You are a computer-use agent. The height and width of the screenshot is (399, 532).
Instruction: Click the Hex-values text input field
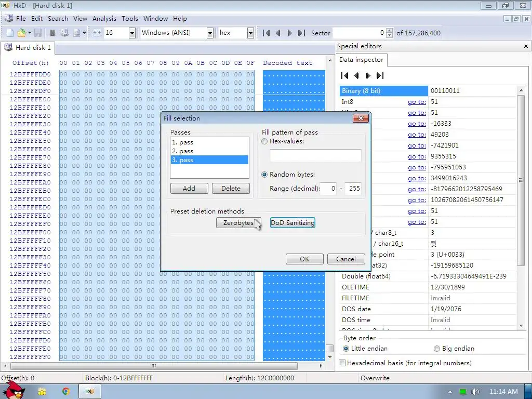pos(315,155)
